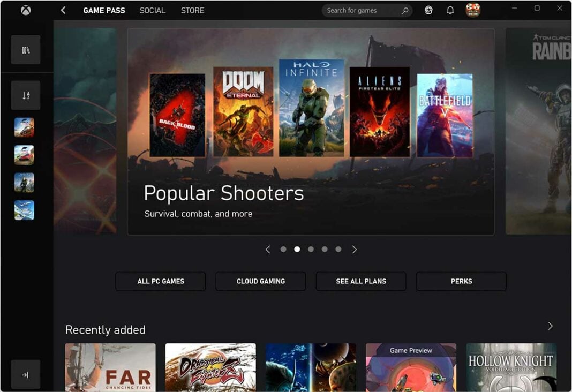
Task: Click the search magnifier icon
Action: pos(404,10)
